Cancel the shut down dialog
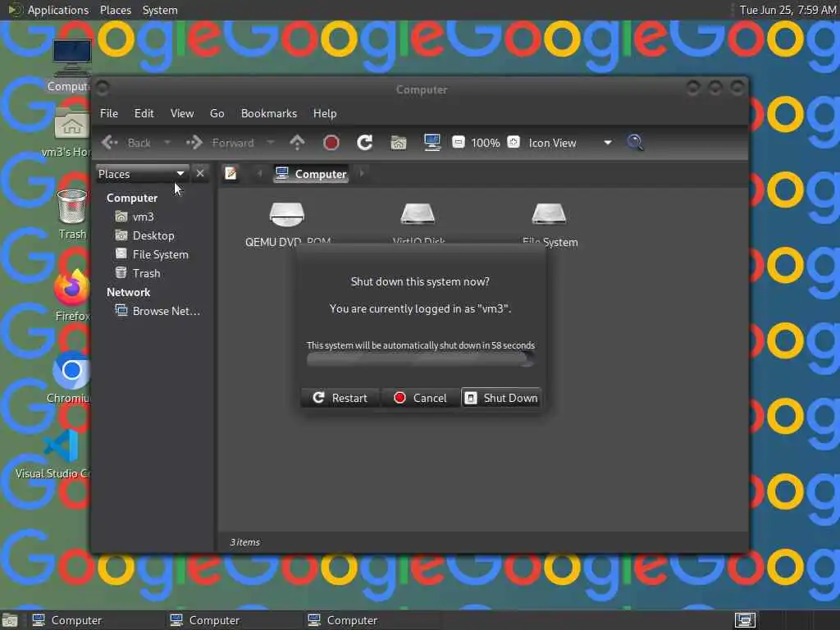The image size is (840, 630). pyautogui.click(x=420, y=398)
